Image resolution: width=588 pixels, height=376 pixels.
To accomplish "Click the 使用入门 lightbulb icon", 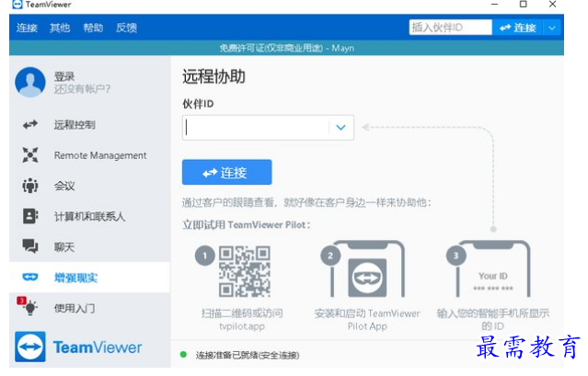I will tap(29, 308).
